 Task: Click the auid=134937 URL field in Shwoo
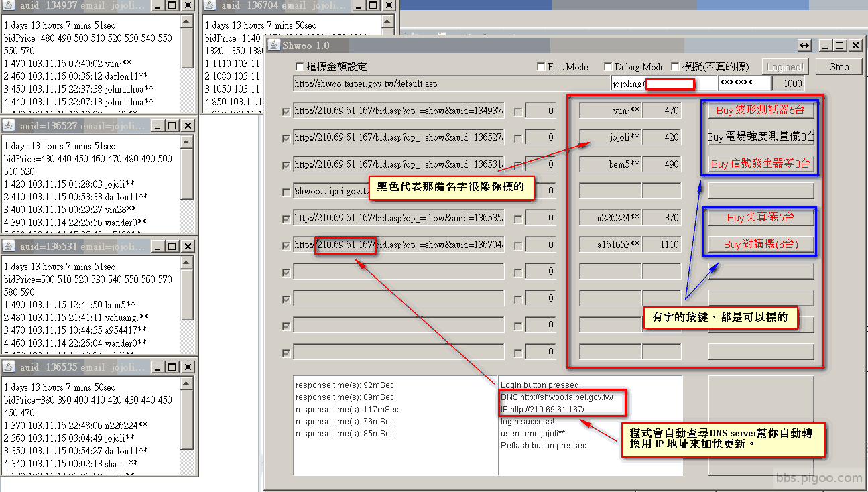pos(399,111)
